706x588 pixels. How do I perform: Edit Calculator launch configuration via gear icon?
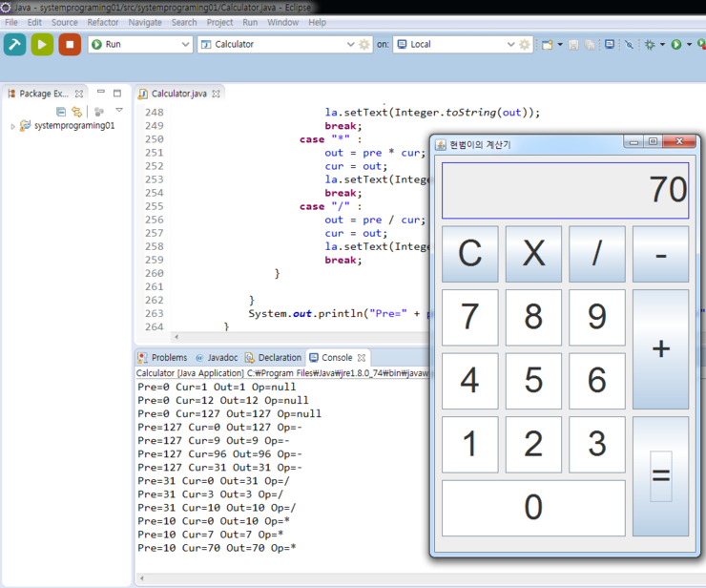tap(364, 44)
